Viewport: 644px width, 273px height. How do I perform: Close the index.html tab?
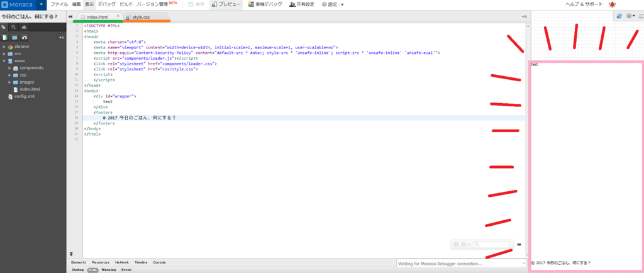click(118, 16)
